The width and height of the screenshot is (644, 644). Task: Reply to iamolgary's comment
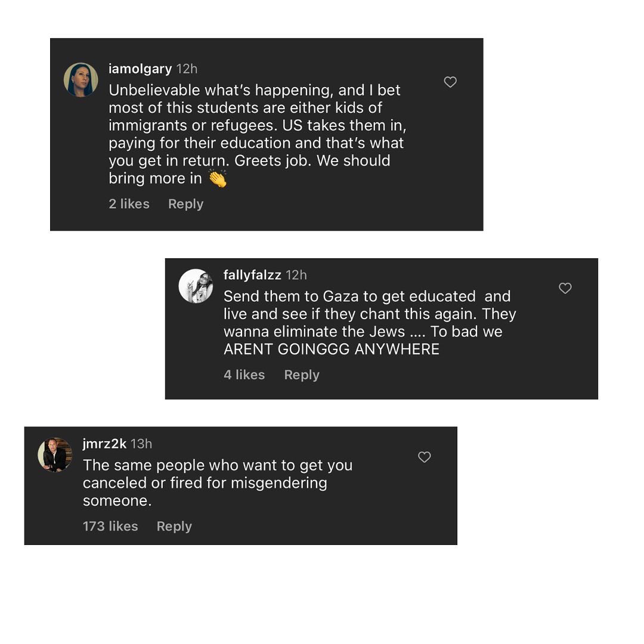[x=185, y=204]
